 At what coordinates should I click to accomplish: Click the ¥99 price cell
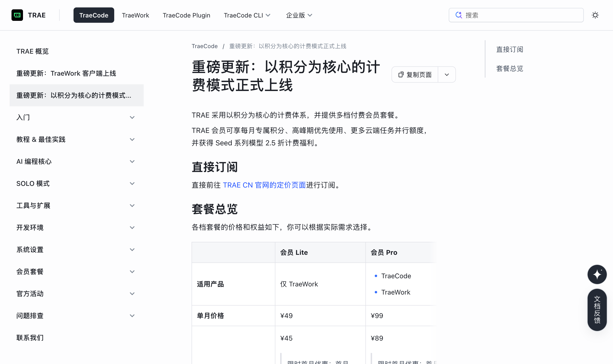401,316
